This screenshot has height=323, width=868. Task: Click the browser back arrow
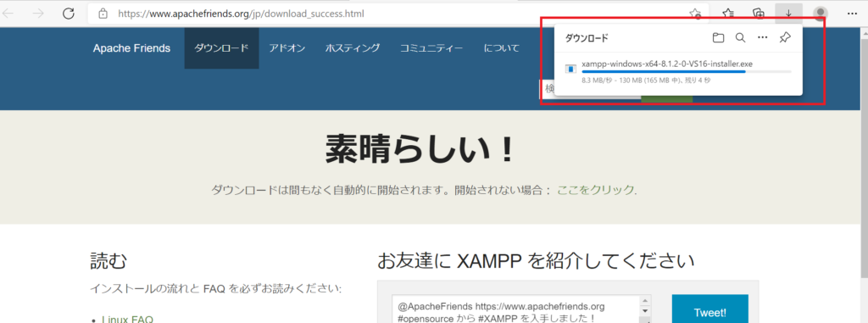[x=8, y=14]
